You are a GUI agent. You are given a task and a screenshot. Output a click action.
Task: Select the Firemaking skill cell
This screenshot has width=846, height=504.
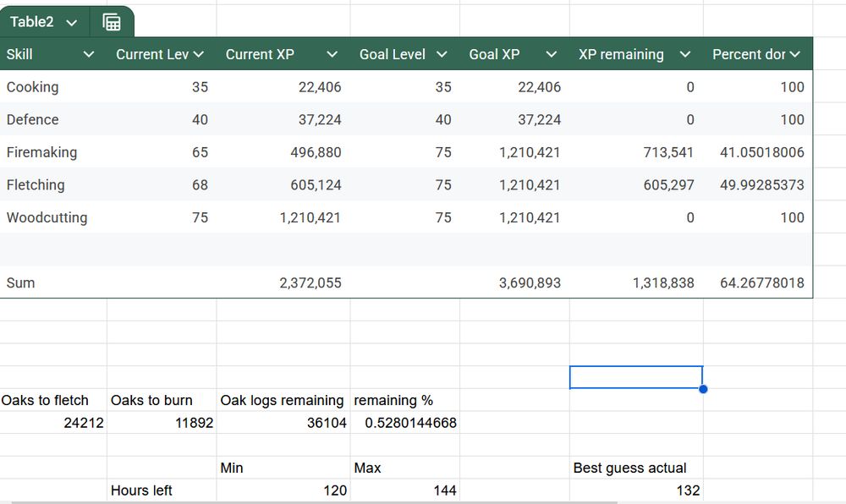coord(41,152)
